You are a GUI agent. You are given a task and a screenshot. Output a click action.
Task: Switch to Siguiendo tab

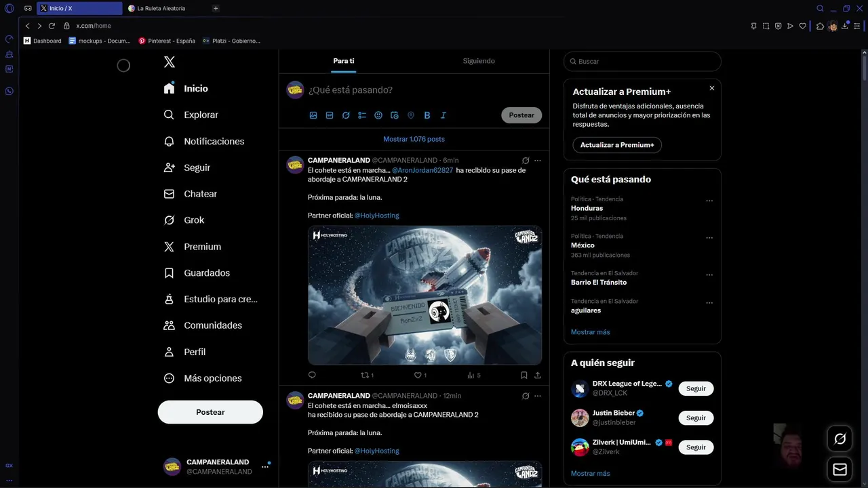click(x=479, y=61)
